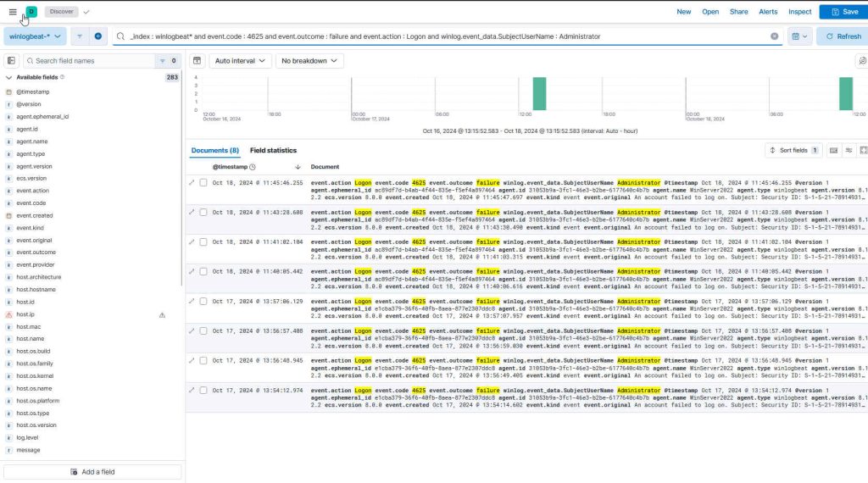Click the green histogram bar near 12:00 Oct 17

[539, 93]
